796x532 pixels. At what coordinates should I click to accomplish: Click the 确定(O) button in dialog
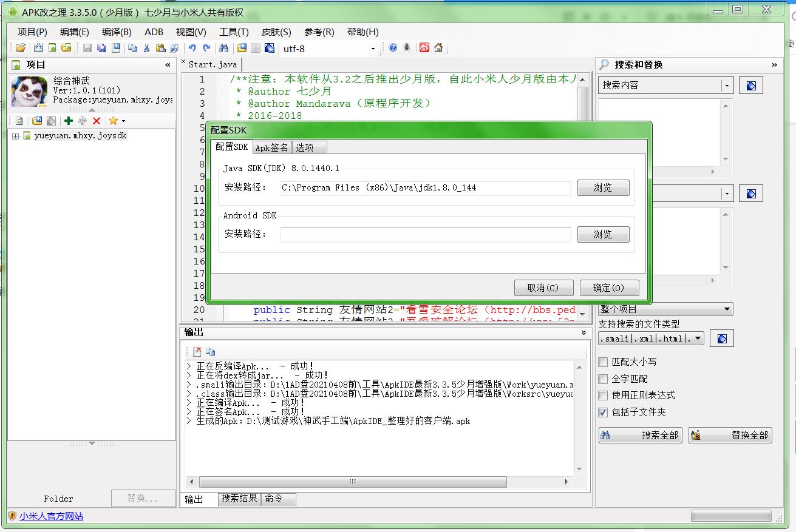click(x=609, y=288)
